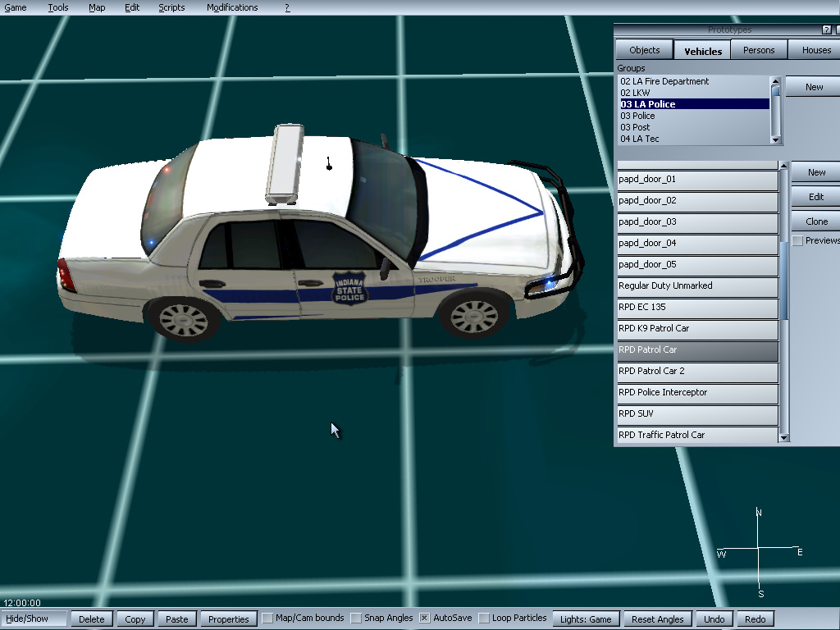Image resolution: width=840 pixels, height=630 pixels.
Task: Click the Lights: Game button
Action: pyautogui.click(x=586, y=619)
